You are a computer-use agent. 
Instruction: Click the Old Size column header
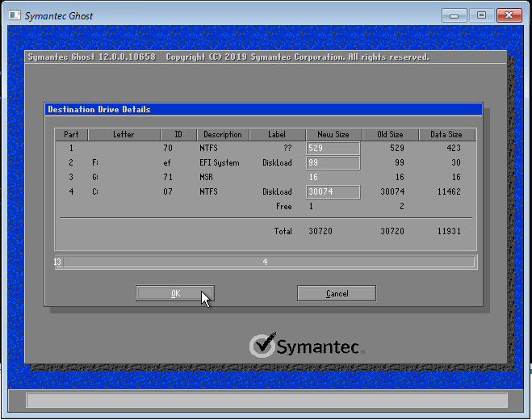pyautogui.click(x=390, y=134)
